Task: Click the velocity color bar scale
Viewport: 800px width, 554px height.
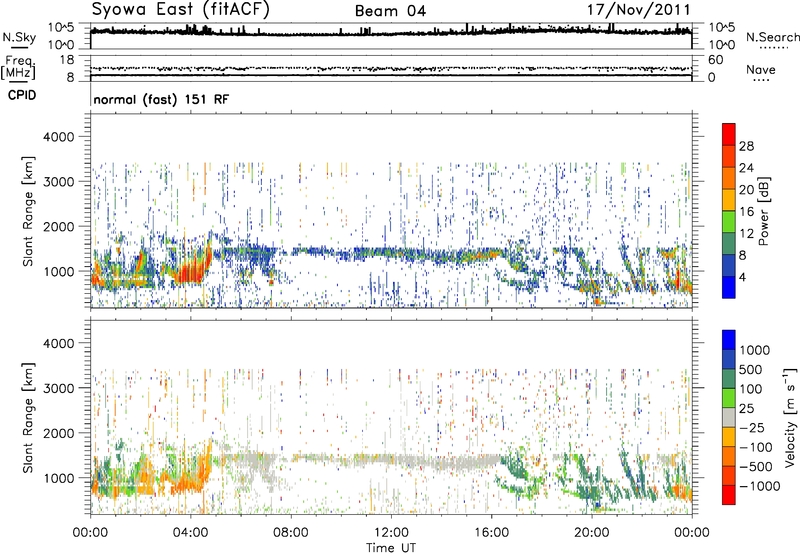Action: click(x=729, y=417)
